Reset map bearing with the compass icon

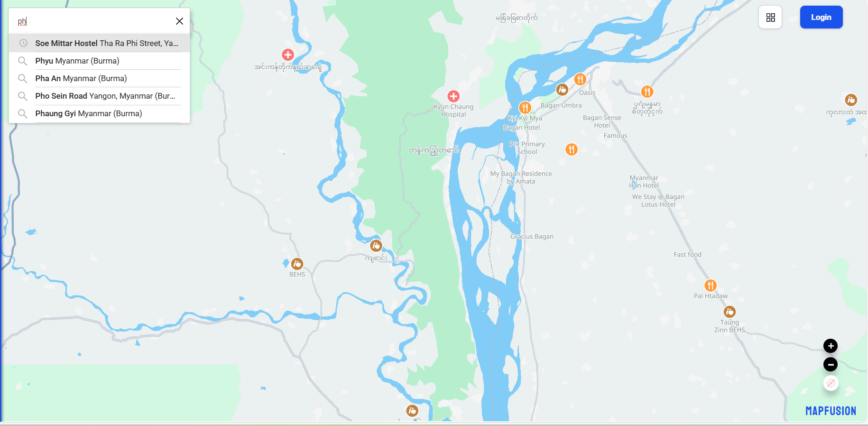pyautogui.click(x=831, y=383)
